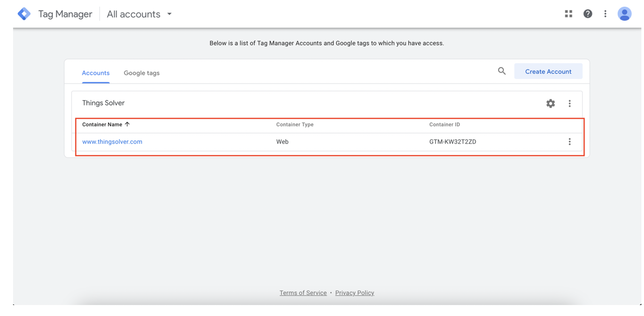Click the All accounts dropdown arrow
Screen dimensions: 644x316
pyautogui.click(x=169, y=14)
